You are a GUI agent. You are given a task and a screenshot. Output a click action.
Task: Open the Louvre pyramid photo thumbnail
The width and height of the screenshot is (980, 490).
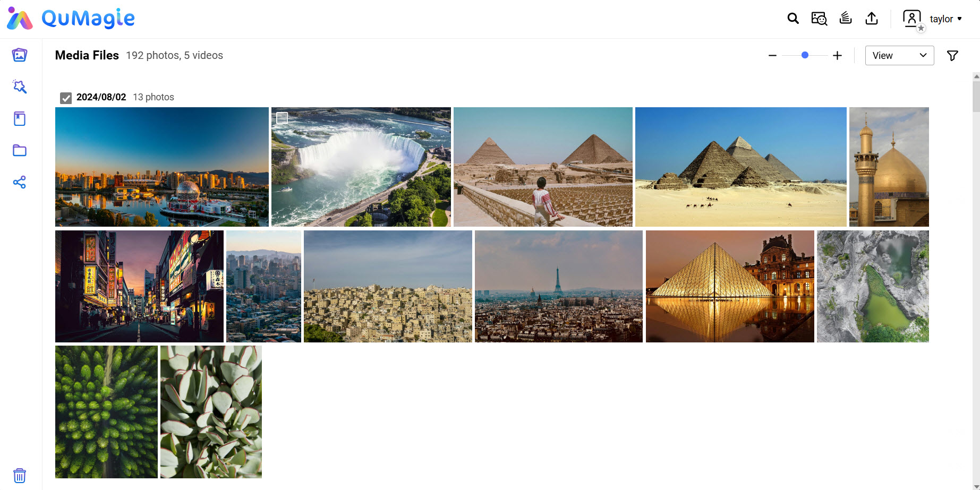tap(730, 286)
